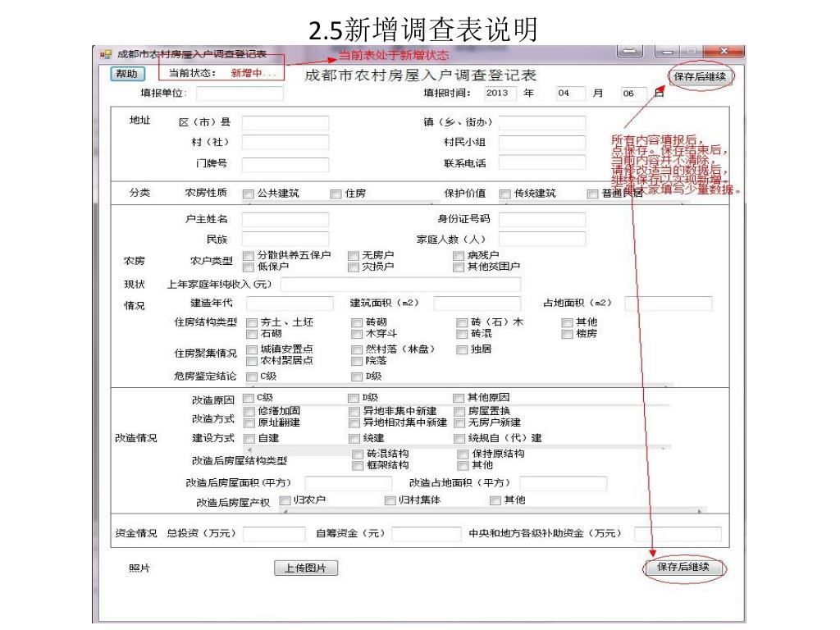The height and width of the screenshot is (630, 840).
Task: Focus the 占地面积 input field
Action: point(669,304)
